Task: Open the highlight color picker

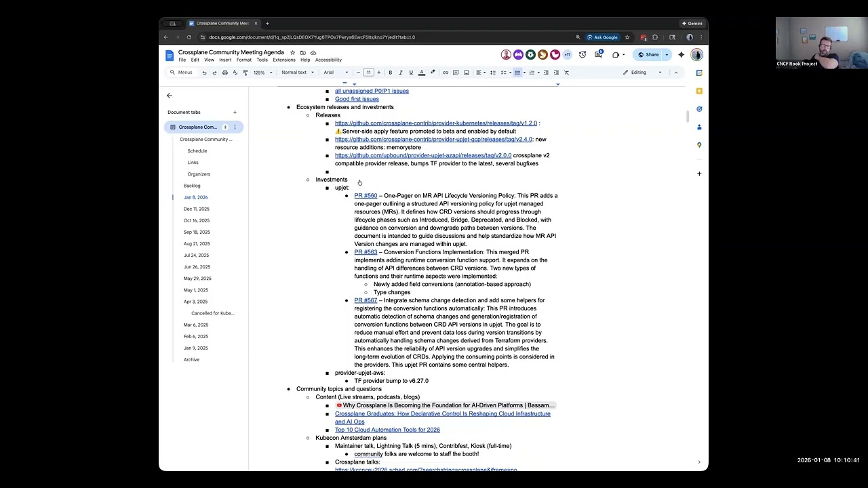Action: point(433,73)
